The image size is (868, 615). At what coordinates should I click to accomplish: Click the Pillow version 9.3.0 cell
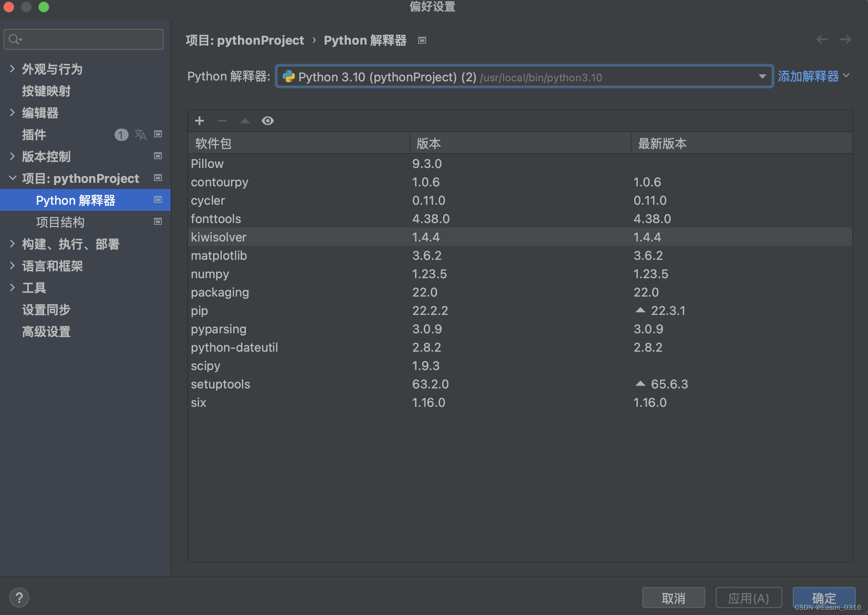point(427,164)
